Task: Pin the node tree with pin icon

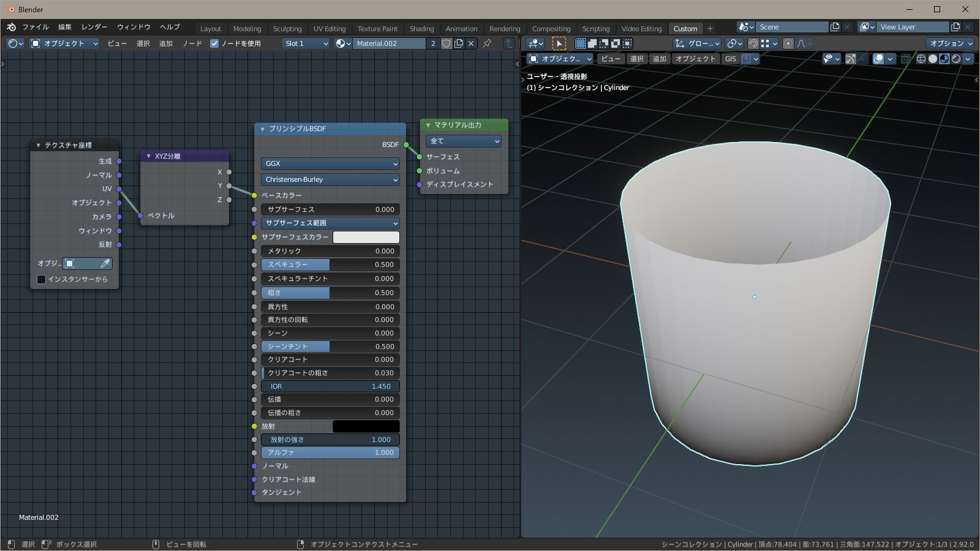Action: click(487, 43)
